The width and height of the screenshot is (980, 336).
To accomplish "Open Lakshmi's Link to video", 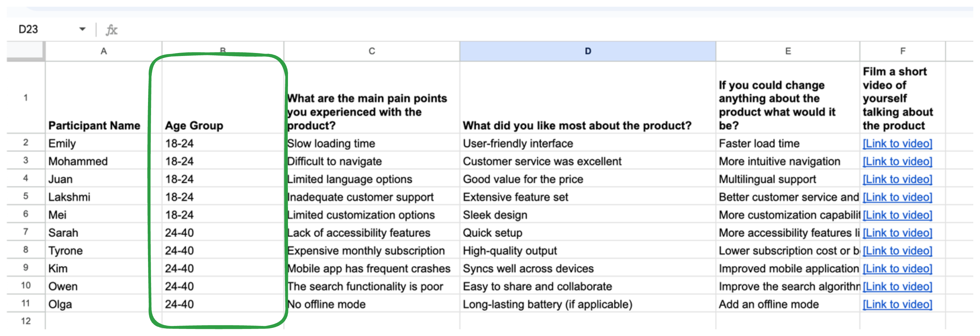I will (897, 197).
